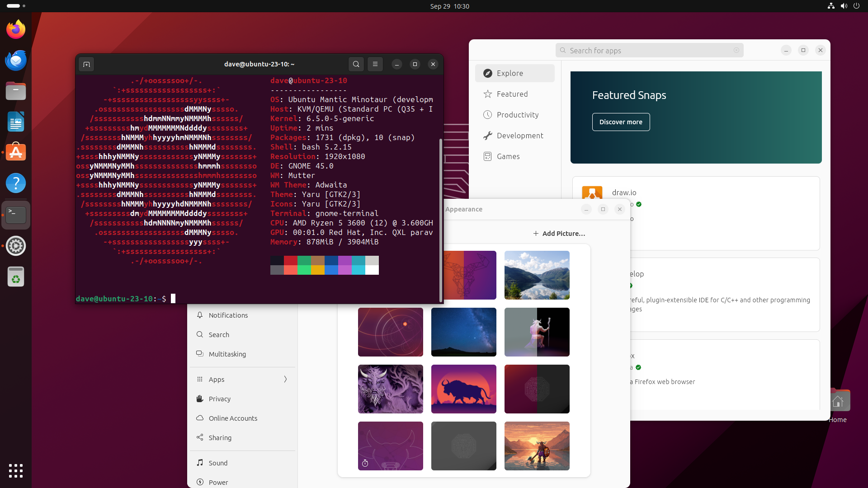Viewport: 868px width, 488px height.
Task: Click Add Picture in Appearance settings
Action: coord(559,234)
